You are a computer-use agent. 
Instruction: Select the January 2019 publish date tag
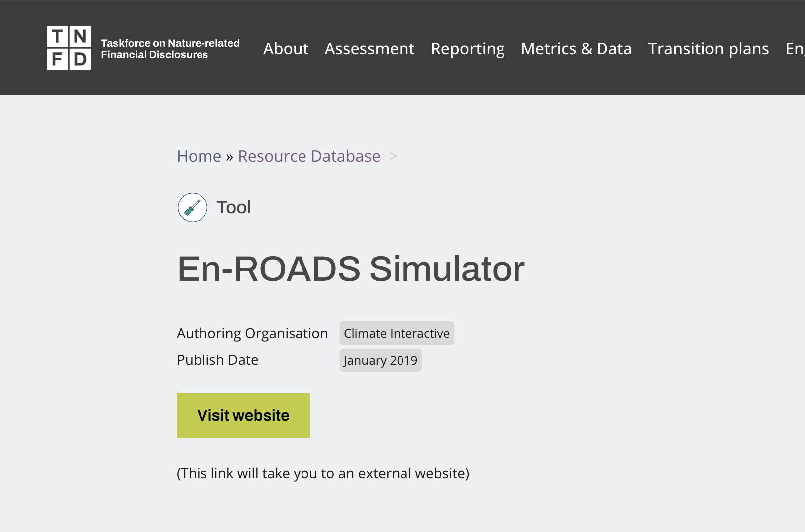381,360
